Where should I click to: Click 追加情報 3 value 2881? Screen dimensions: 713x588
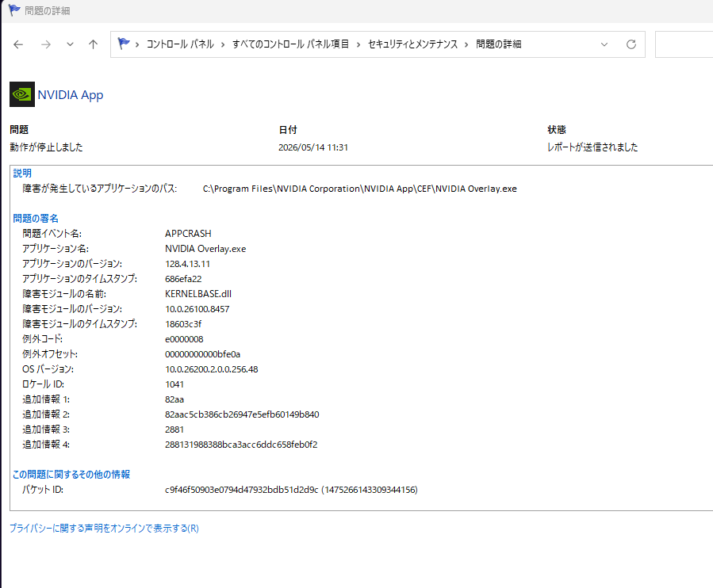coord(174,430)
